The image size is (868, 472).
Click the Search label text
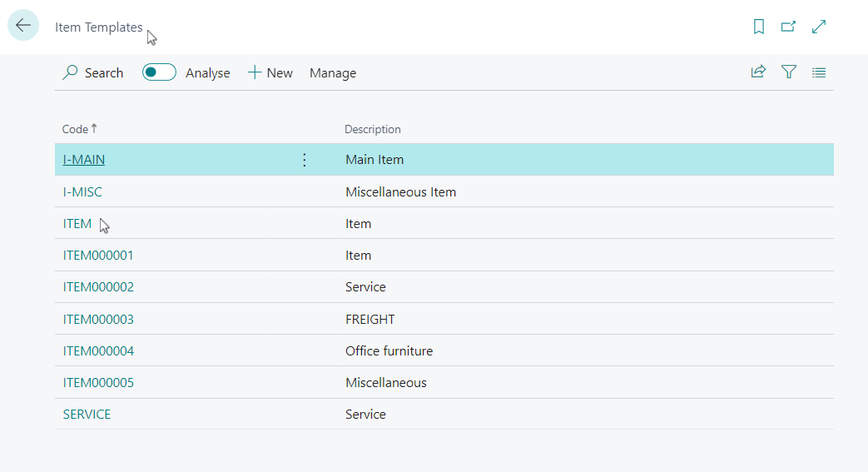coord(104,73)
